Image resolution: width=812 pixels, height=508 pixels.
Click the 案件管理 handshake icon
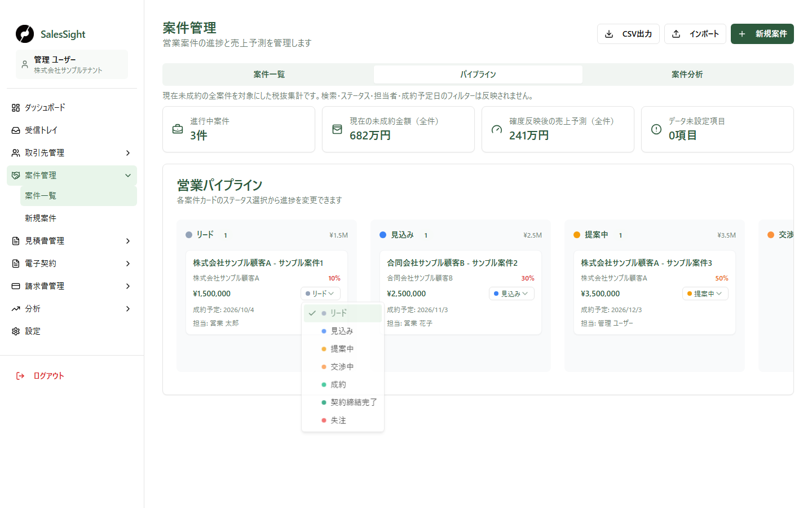[x=16, y=176]
